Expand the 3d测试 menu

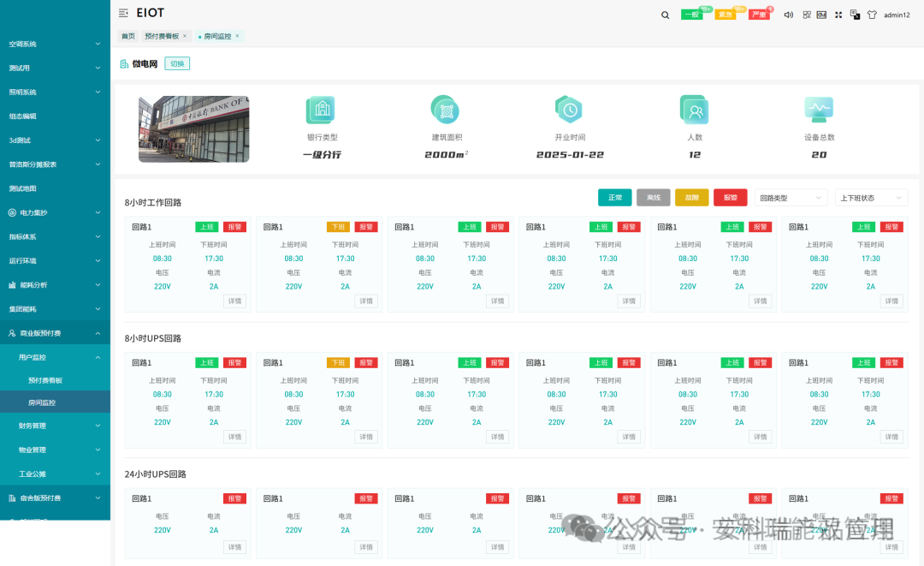[x=55, y=140]
